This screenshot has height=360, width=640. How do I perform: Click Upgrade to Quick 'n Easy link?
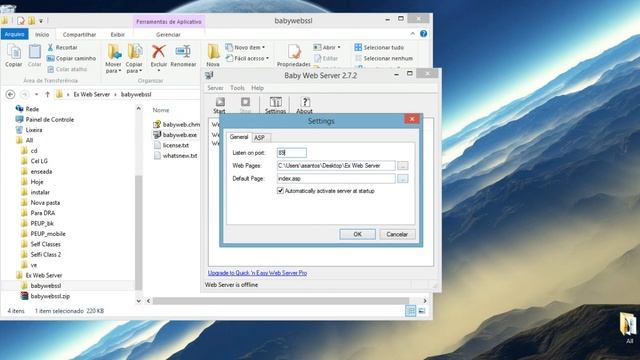258,273
